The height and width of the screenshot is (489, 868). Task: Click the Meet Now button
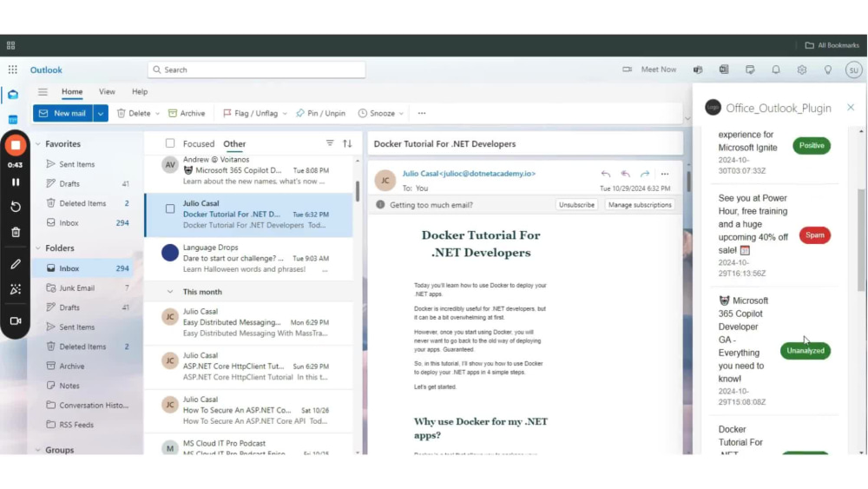tap(649, 69)
